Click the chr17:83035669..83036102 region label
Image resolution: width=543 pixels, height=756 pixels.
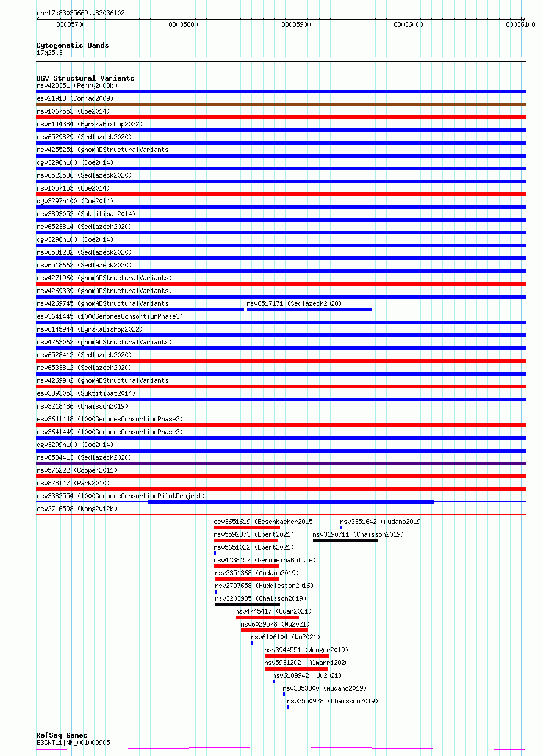(x=81, y=13)
